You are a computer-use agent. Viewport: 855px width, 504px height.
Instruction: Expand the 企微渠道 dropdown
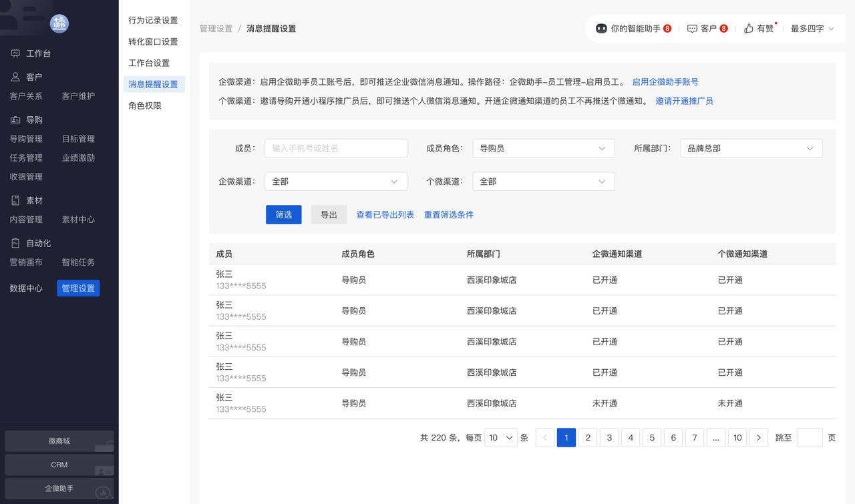tap(336, 182)
